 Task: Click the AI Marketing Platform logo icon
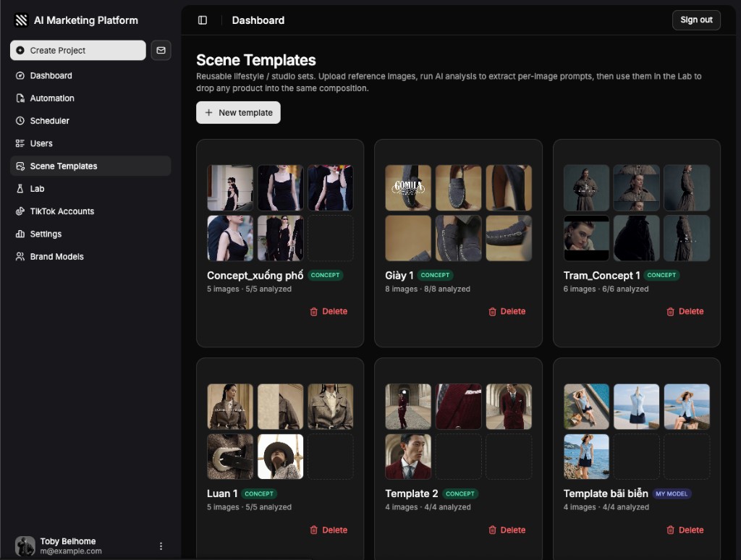[x=21, y=20]
